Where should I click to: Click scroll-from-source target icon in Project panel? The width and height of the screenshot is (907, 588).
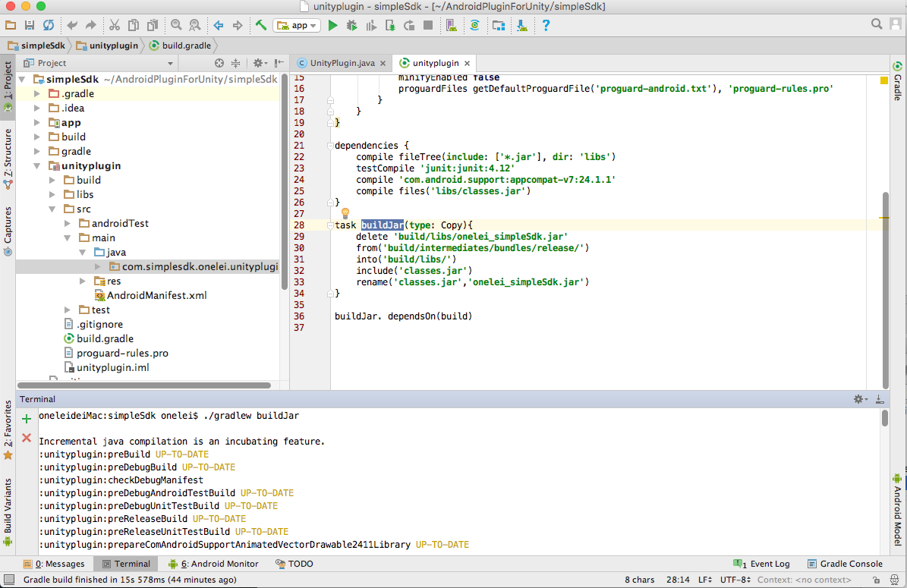click(x=219, y=63)
